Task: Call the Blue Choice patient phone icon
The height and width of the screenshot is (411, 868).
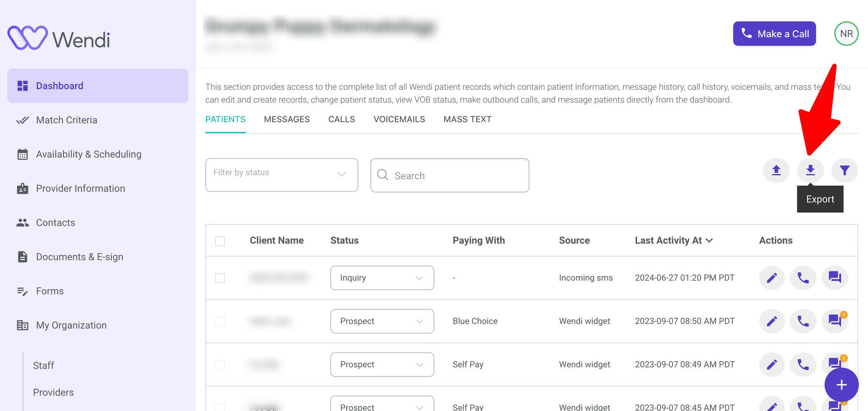Action: click(803, 321)
